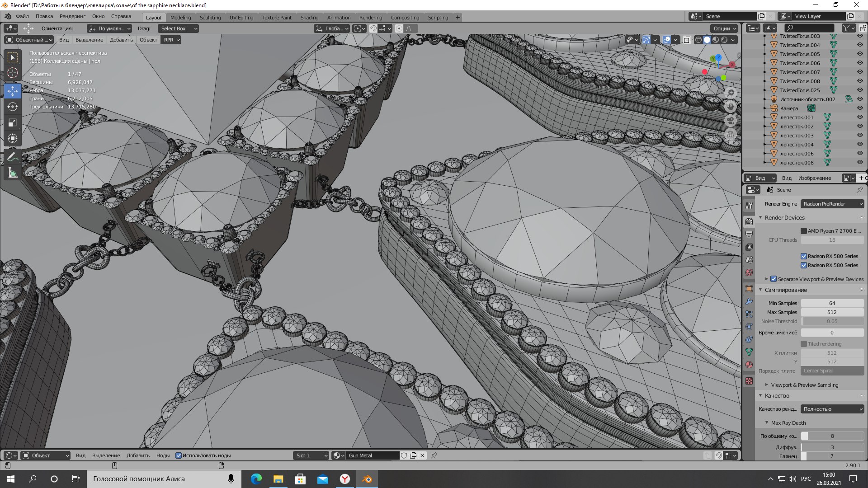Open the Объектный mode dropdown

pyautogui.click(x=29, y=40)
